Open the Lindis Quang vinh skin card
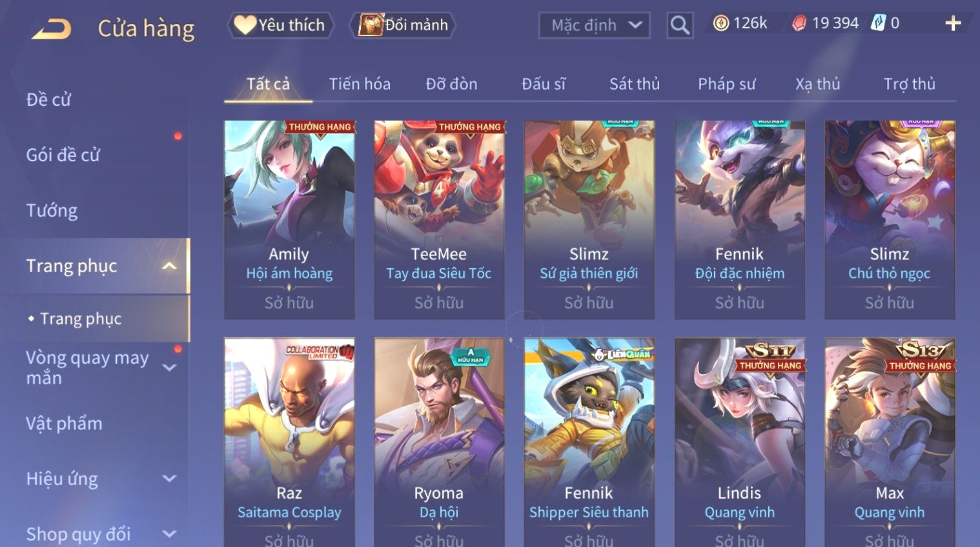This screenshot has height=547, width=980. pos(739,443)
